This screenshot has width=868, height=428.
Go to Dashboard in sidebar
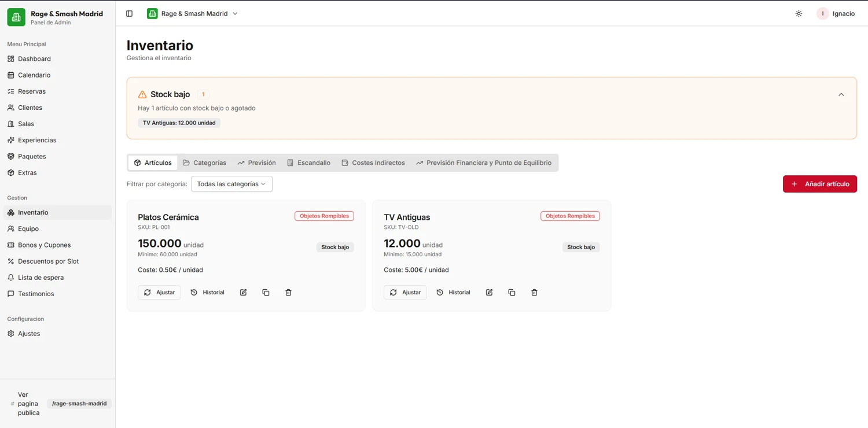(57, 59)
